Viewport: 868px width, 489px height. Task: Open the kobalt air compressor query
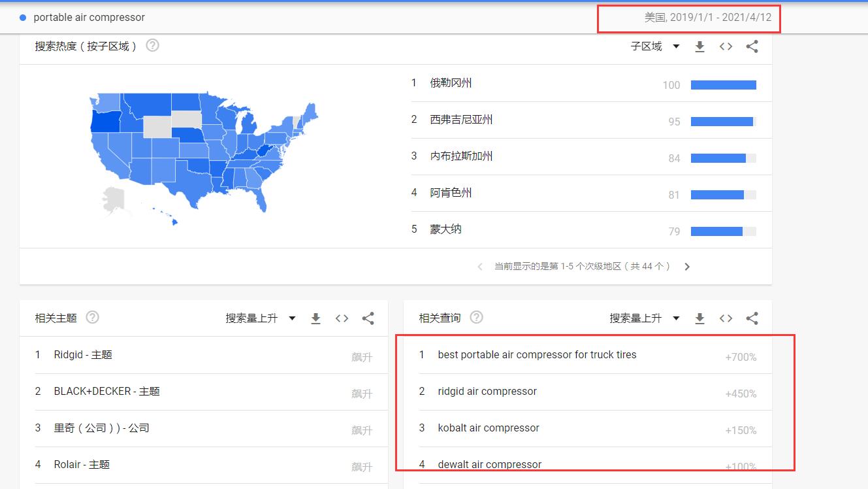click(489, 428)
